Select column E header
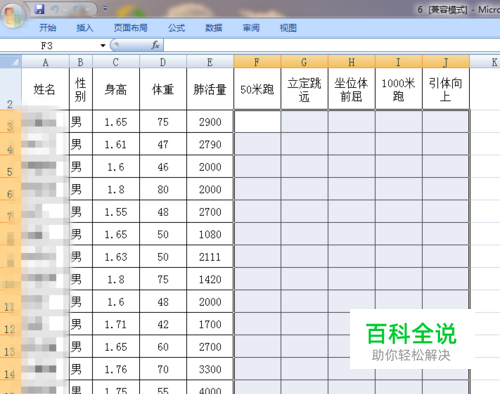 (210, 62)
